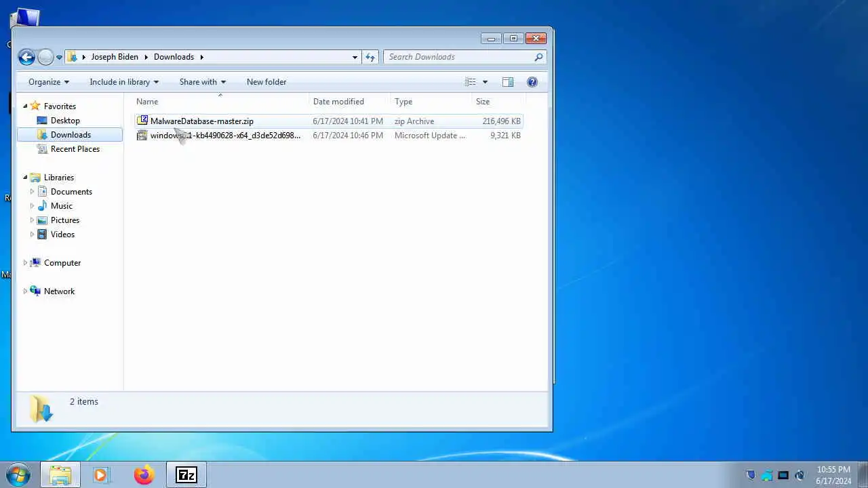Viewport: 868px width, 488px height.
Task: Expand the Documents library
Action: (31, 192)
